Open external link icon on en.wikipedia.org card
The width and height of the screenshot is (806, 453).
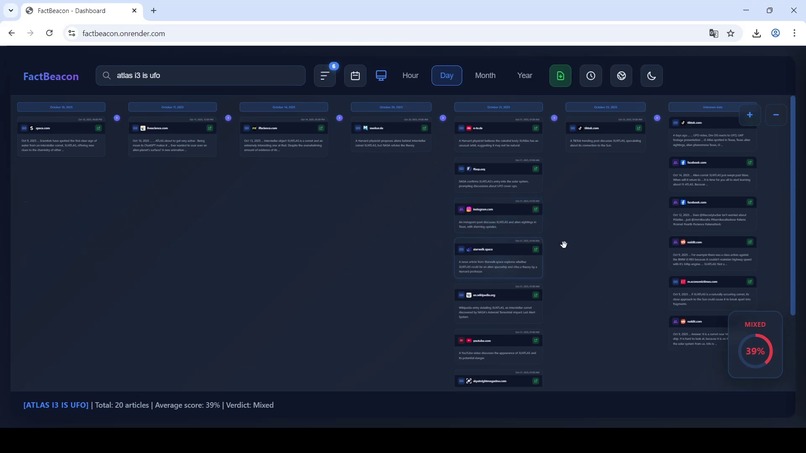pos(536,295)
